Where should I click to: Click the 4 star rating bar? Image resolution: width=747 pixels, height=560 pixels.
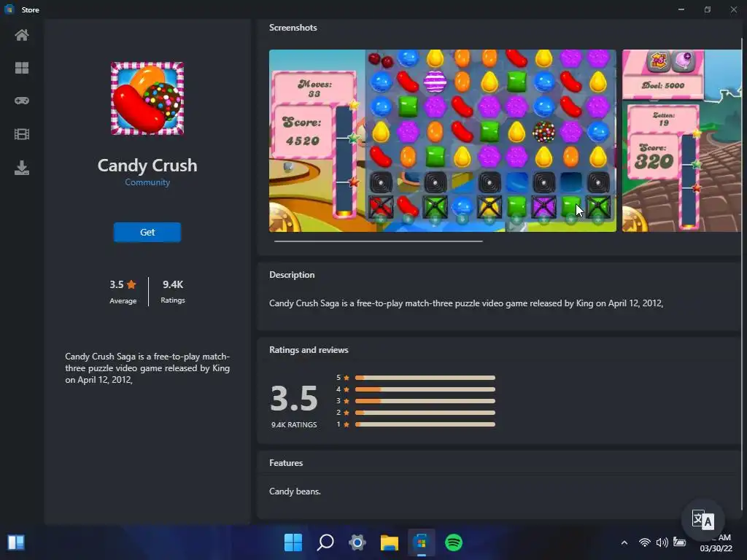(x=425, y=389)
